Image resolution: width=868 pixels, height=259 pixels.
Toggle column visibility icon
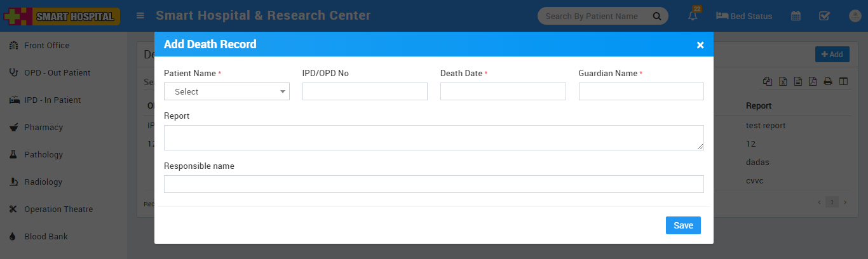[843, 81]
